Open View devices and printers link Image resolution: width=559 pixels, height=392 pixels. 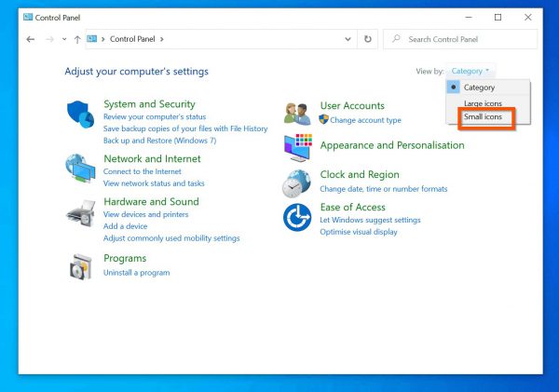point(145,214)
